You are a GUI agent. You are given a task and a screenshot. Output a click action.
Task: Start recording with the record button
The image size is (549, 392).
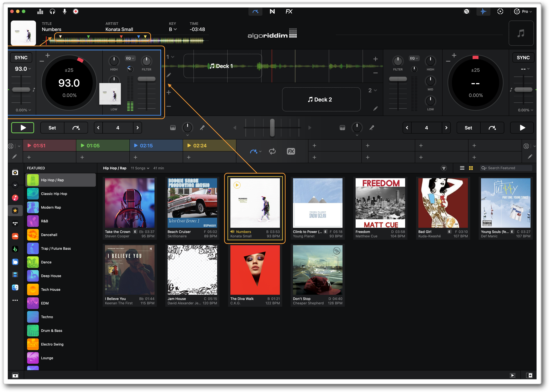[x=76, y=11]
